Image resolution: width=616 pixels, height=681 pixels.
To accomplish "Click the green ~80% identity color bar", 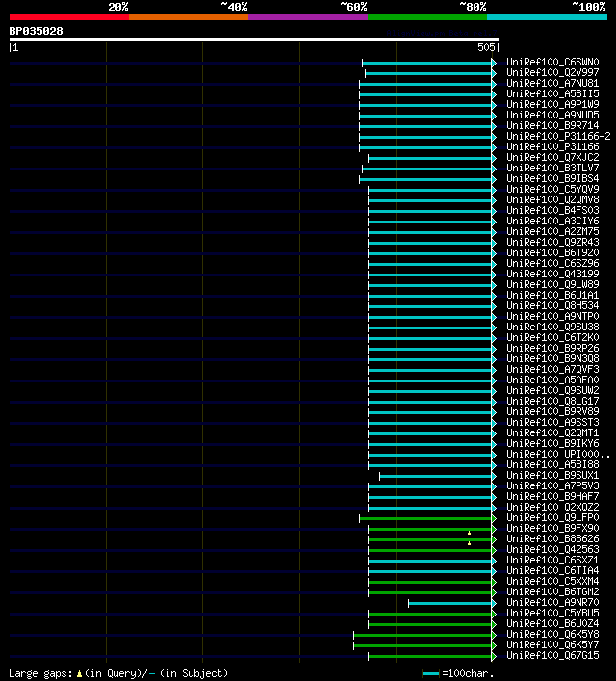I will click(427, 17).
